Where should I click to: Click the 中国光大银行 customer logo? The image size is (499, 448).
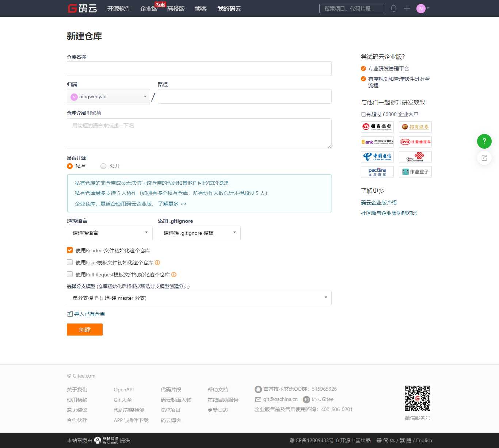377,142
